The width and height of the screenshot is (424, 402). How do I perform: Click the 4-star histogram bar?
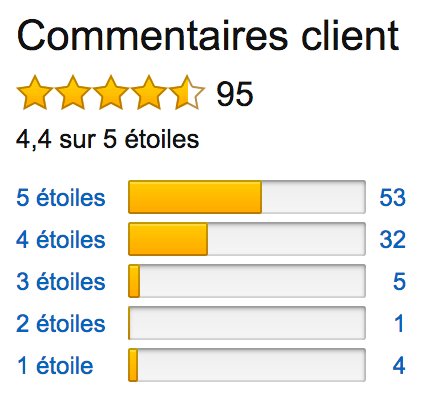point(247,239)
